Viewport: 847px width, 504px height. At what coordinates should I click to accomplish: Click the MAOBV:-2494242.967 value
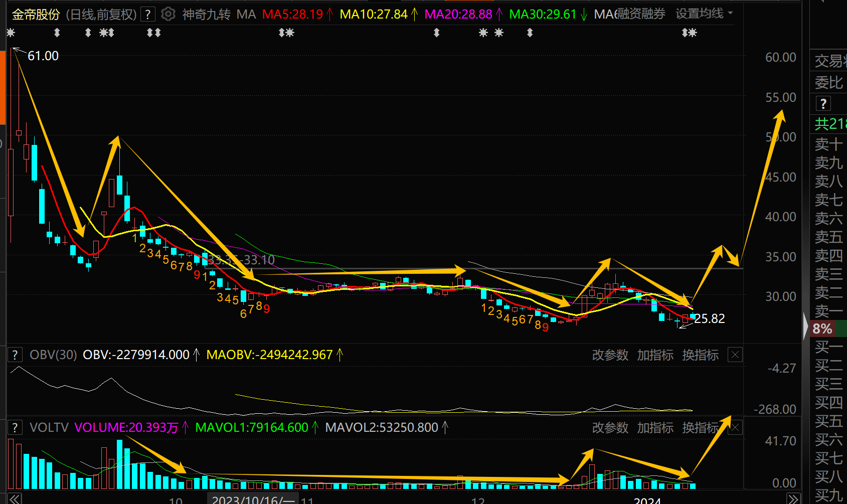point(269,355)
